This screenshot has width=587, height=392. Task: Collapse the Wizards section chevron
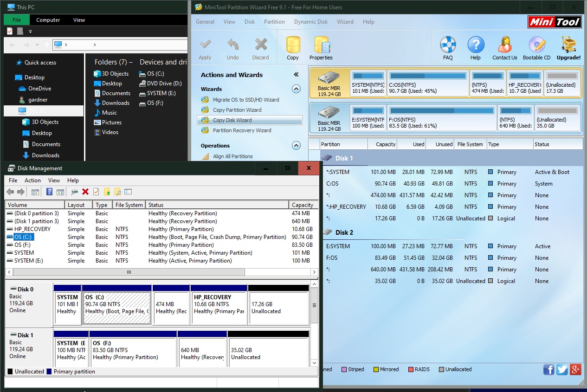pyautogui.click(x=296, y=89)
